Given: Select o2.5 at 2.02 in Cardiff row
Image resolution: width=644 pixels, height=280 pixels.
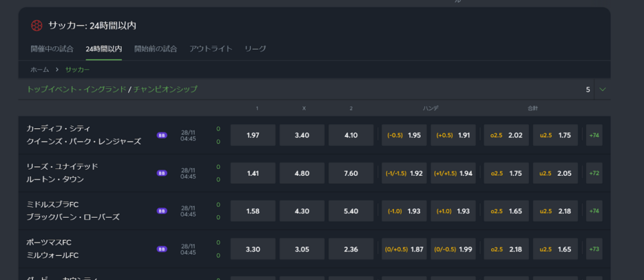Looking at the screenshot, I should 506,135.
